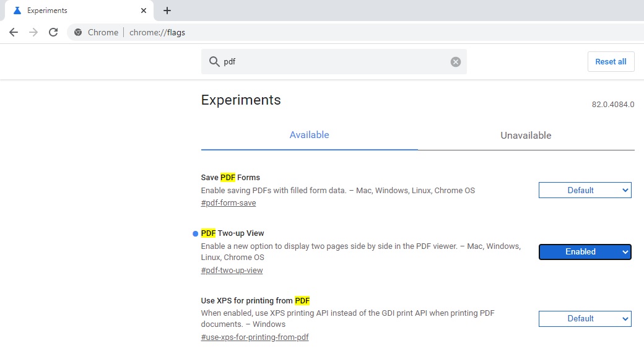
Task: Click the Chrome site info icon
Action: tap(78, 32)
